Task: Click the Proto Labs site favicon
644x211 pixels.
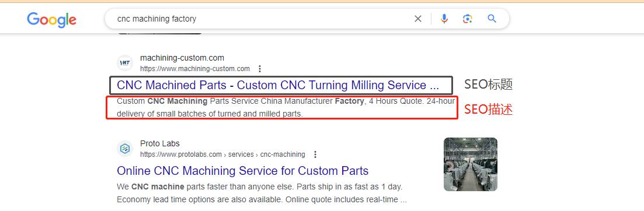Action: click(x=124, y=149)
